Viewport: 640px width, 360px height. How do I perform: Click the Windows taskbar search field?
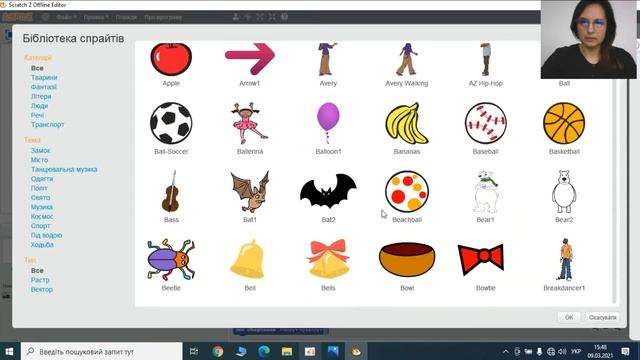(x=102, y=351)
